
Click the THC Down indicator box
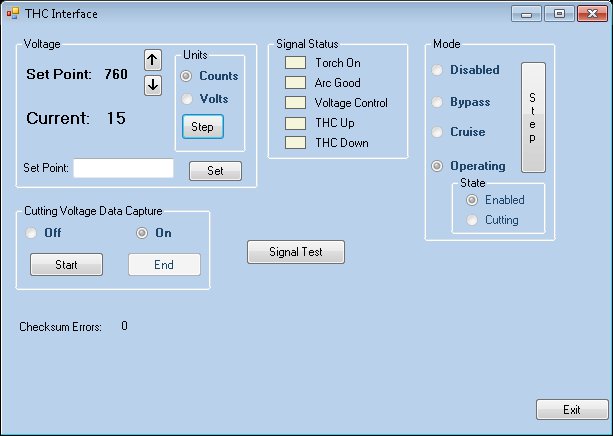pos(296,143)
